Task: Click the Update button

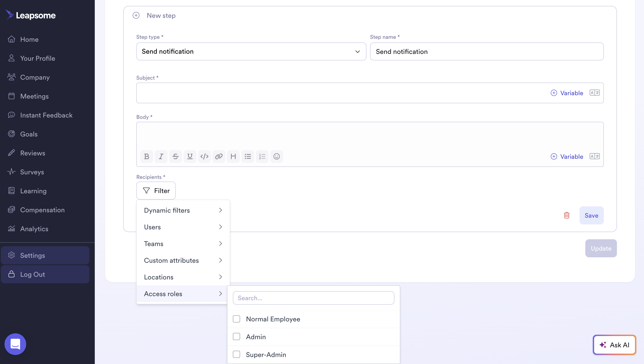Action: 601,248
